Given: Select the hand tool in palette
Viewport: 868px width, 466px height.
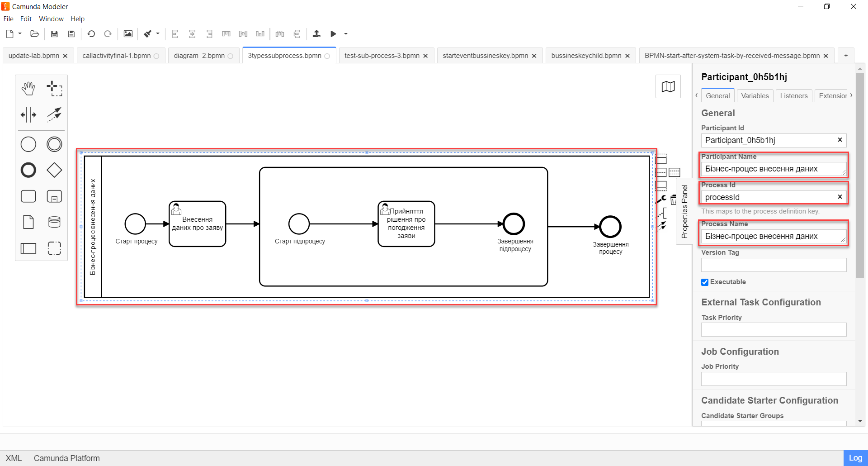Looking at the screenshot, I should pyautogui.click(x=28, y=89).
